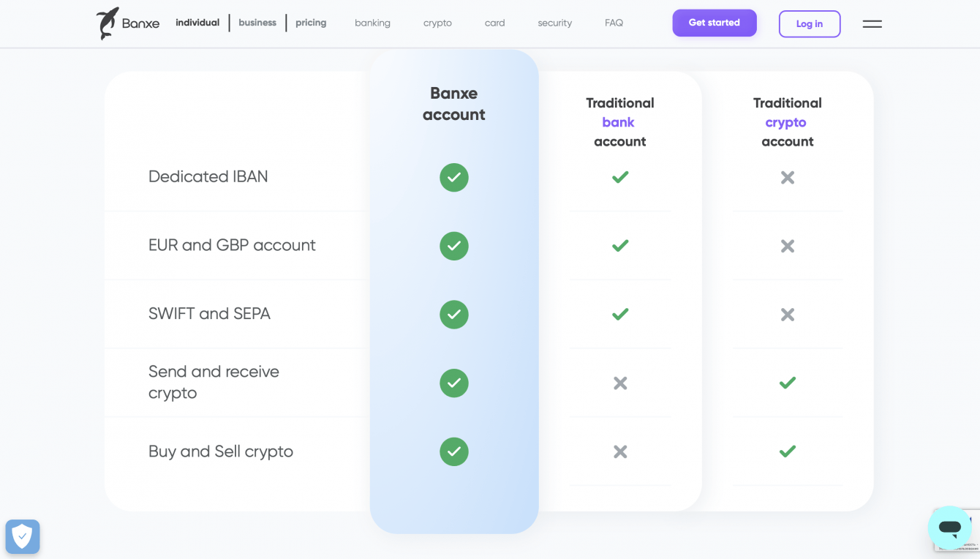Open the hamburger menu icon
Image resolution: width=980 pixels, height=559 pixels.
[x=872, y=24]
